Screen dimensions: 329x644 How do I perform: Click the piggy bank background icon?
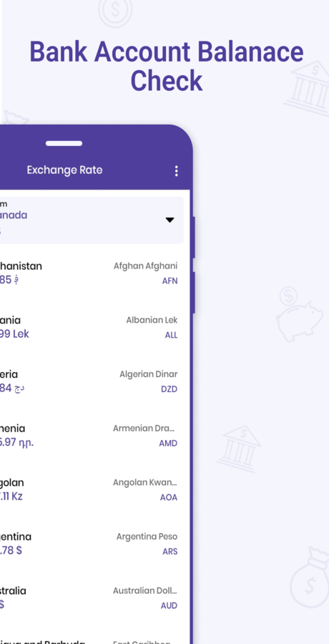pyautogui.click(x=299, y=314)
